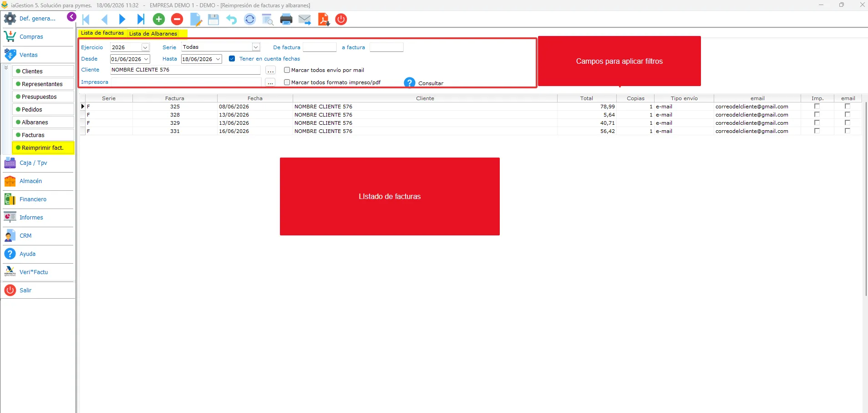Image resolution: width=868 pixels, height=413 pixels.
Task: Open Clientes under Ventas
Action: (43, 71)
